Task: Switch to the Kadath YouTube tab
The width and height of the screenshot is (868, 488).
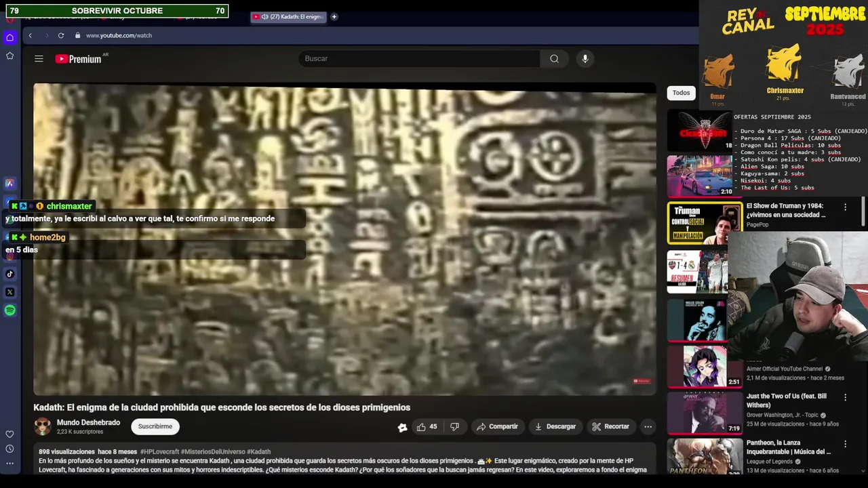Action: pos(288,16)
